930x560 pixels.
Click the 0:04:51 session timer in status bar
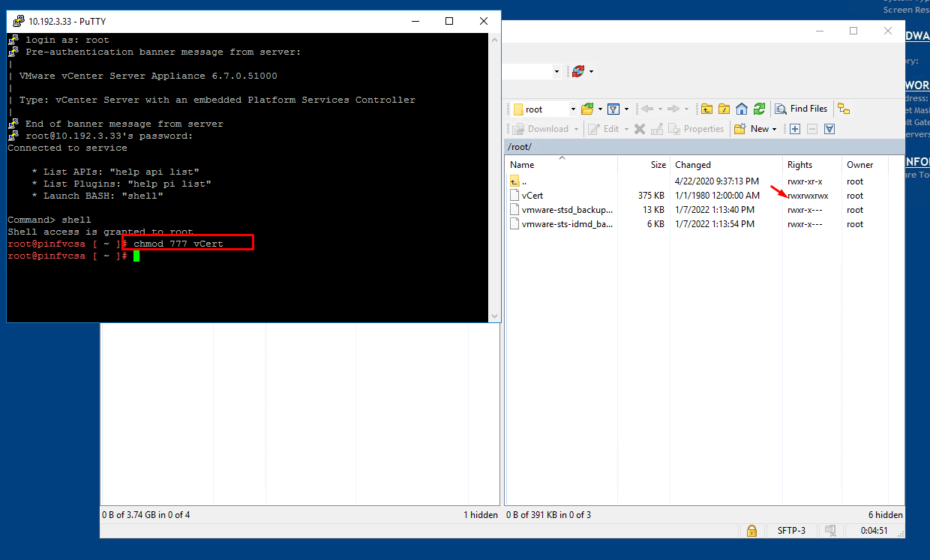coord(874,531)
